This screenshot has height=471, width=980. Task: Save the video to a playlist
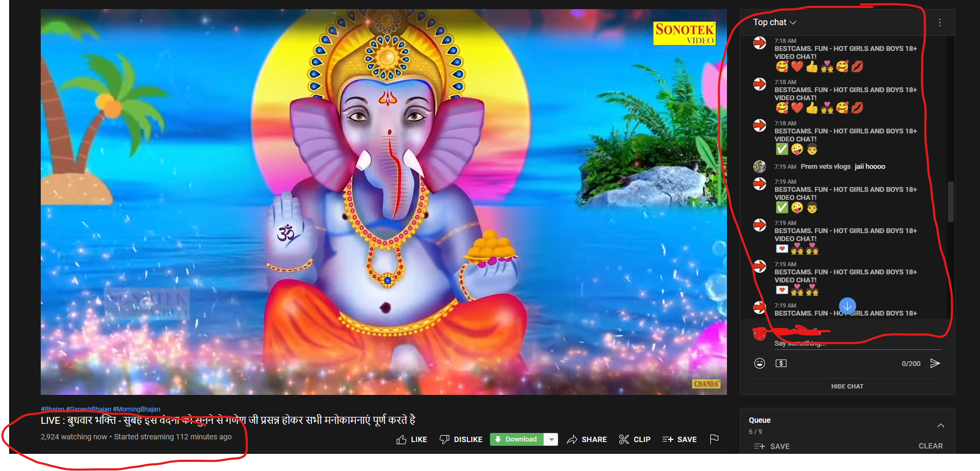point(680,439)
